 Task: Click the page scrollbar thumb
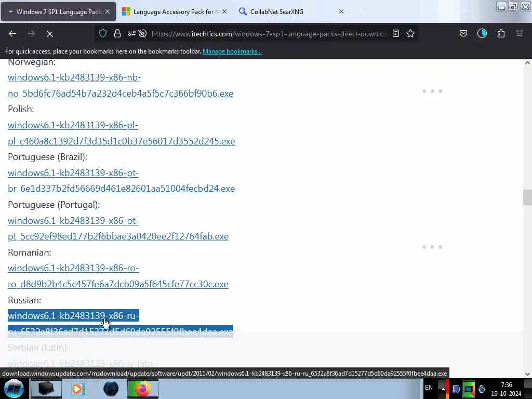pyautogui.click(x=527, y=197)
